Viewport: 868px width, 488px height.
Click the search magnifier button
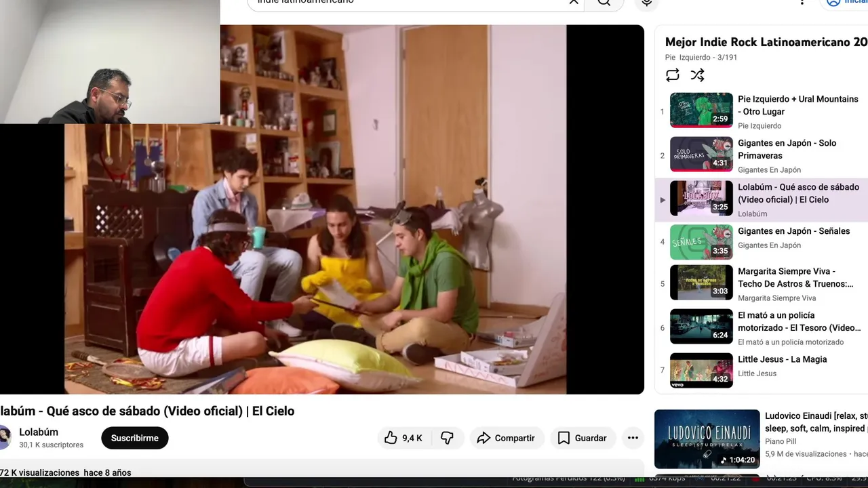tap(604, 2)
